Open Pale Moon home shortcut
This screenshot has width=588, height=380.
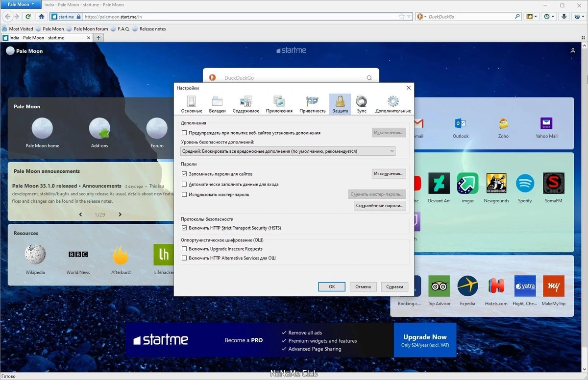coord(42,128)
